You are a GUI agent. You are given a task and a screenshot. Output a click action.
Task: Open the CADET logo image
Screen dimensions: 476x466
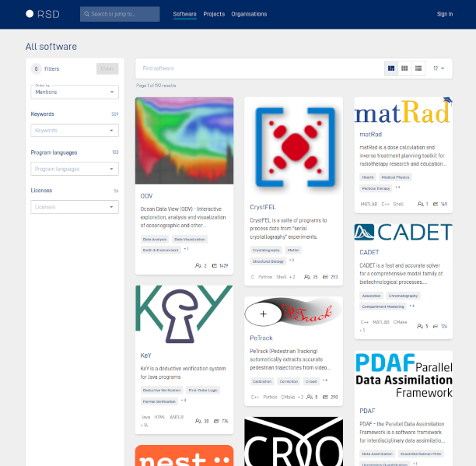point(403,233)
